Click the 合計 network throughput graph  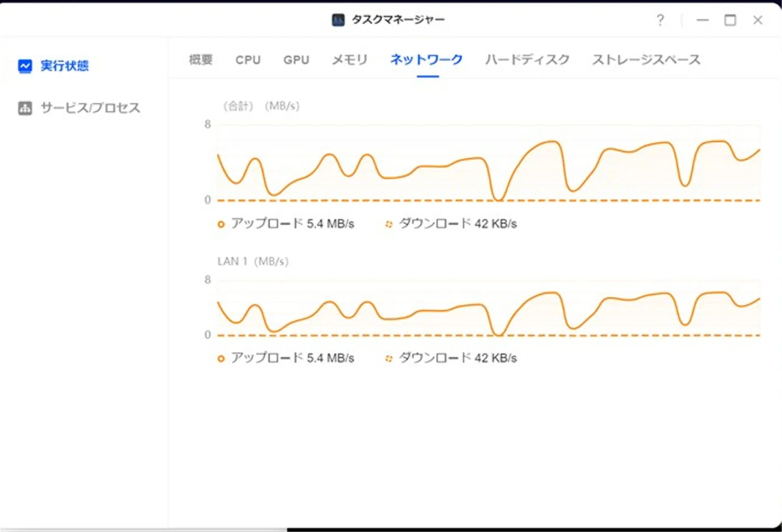click(x=489, y=163)
